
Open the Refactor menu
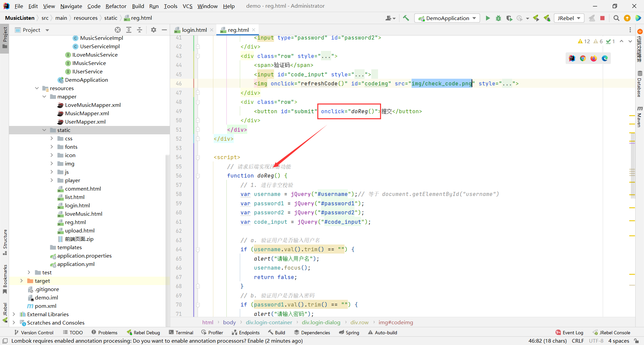[116, 6]
